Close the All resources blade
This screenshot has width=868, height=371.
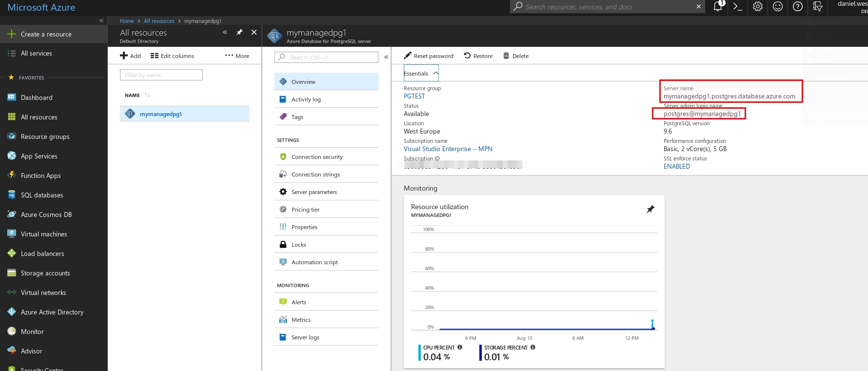tap(254, 32)
